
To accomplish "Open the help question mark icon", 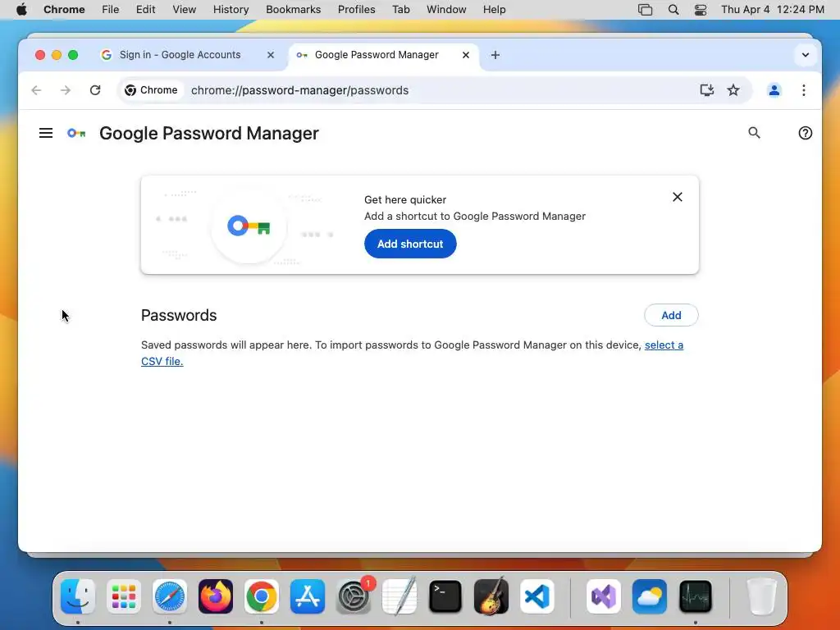I will pos(806,133).
